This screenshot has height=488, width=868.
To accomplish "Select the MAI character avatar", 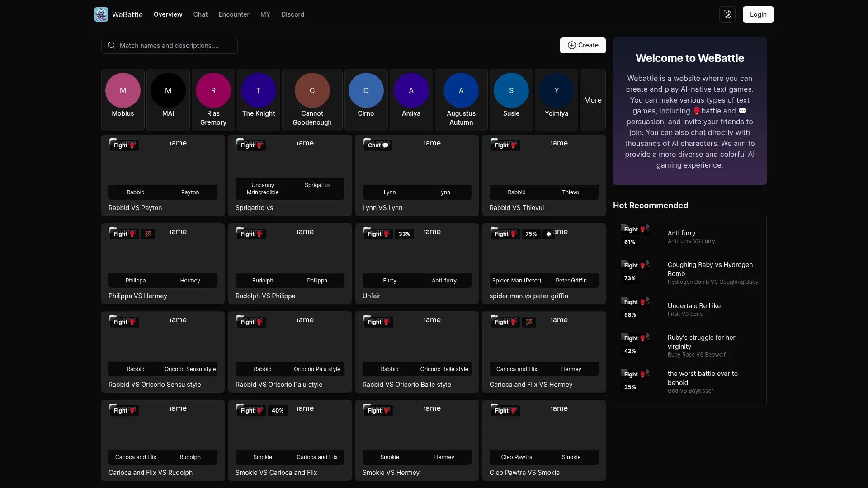I will [168, 90].
